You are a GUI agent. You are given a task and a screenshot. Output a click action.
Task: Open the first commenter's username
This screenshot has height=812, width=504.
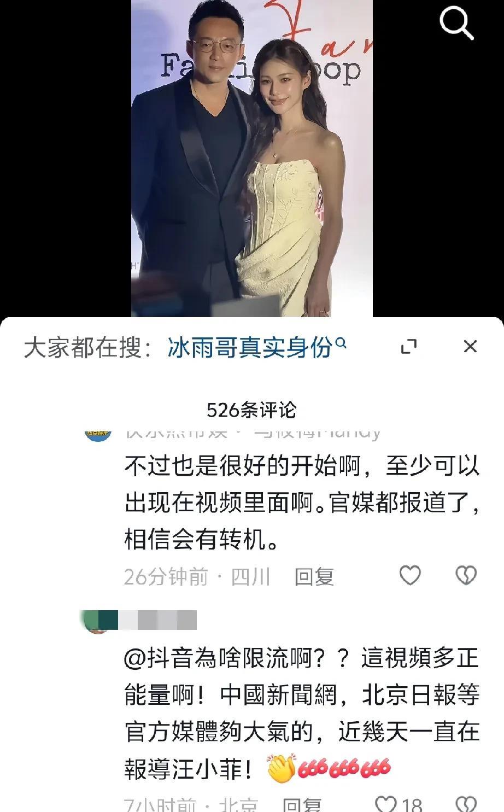[253, 433]
